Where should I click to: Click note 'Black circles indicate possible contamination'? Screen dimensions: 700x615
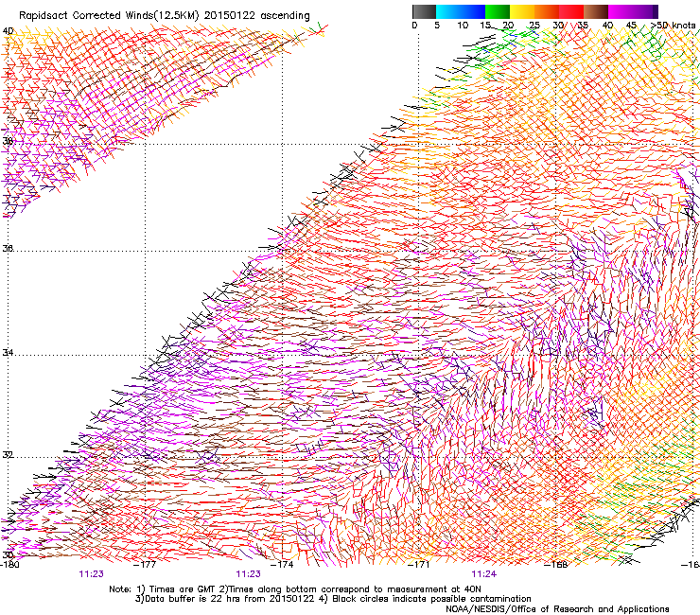point(431,599)
